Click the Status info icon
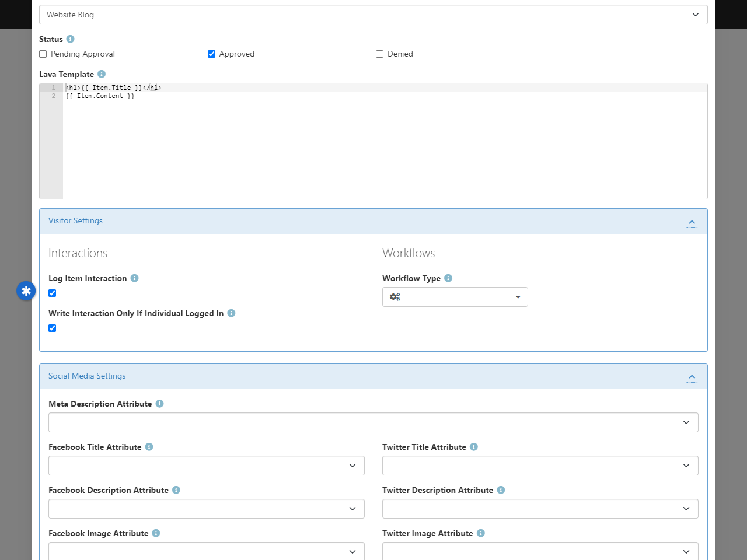Viewport: 747px width, 560px height. click(71, 39)
